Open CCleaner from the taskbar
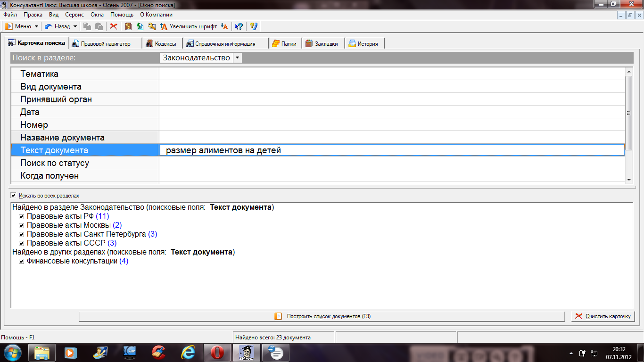 158,353
